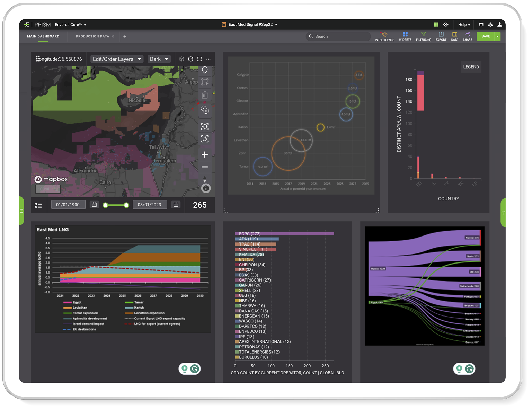Viewport: 532px width, 410px height.
Task: Open the Intelligence tool in the toolbar
Action: point(384,36)
